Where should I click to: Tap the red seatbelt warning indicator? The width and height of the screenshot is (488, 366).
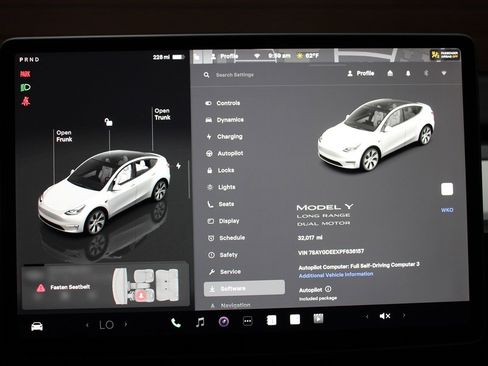[x=26, y=101]
